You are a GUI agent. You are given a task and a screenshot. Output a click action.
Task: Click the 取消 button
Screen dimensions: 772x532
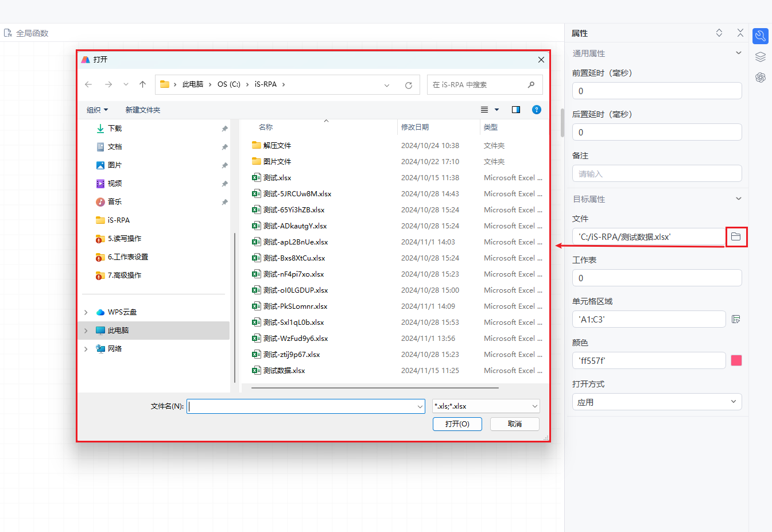[515, 424]
